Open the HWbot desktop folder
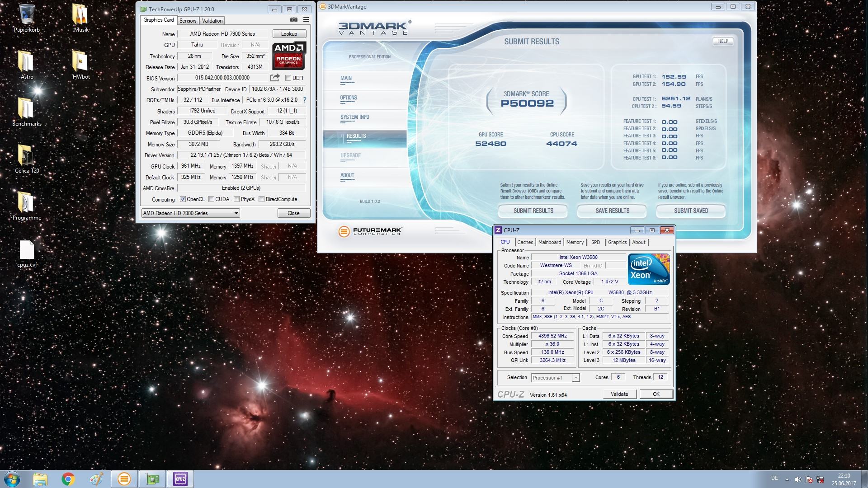The image size is (868, 488). [80, 65]
